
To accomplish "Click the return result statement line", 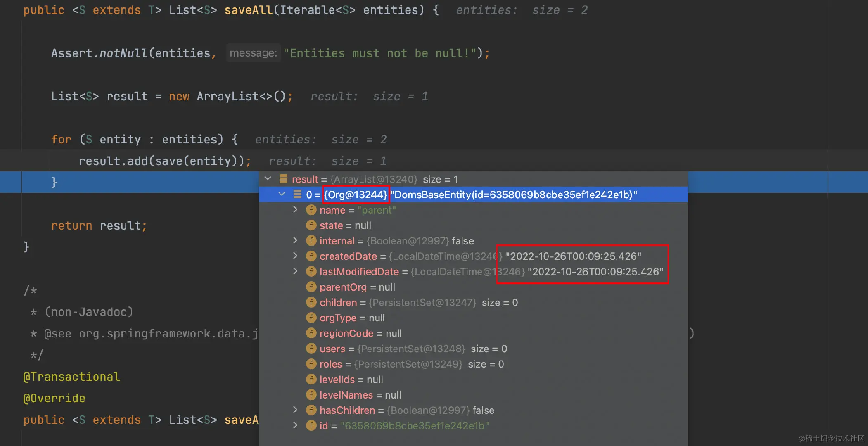I will pos(99,226).
